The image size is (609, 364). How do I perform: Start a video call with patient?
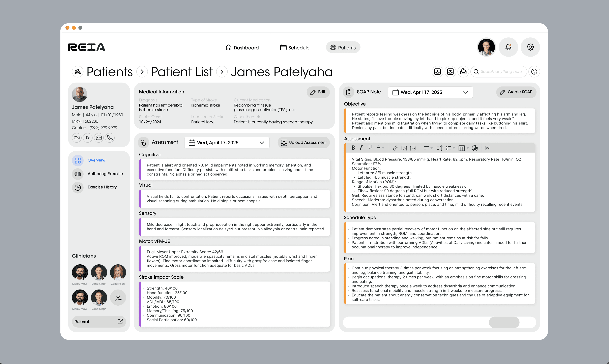coord(77,138)
